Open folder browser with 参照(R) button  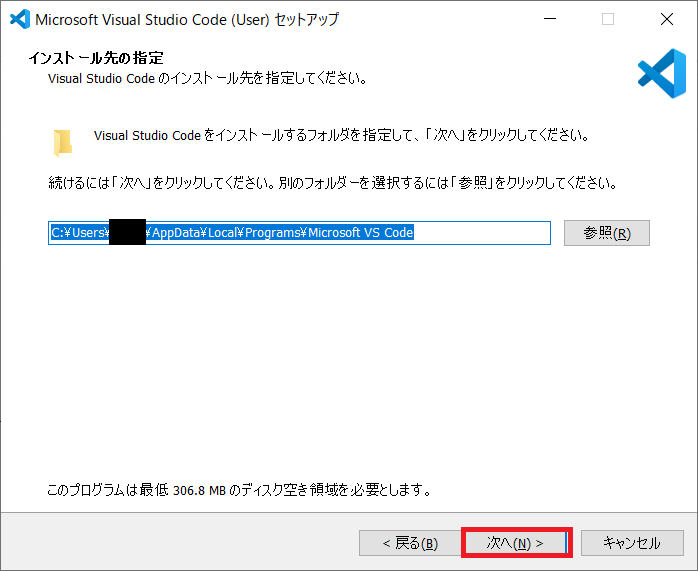click(607, 233)
